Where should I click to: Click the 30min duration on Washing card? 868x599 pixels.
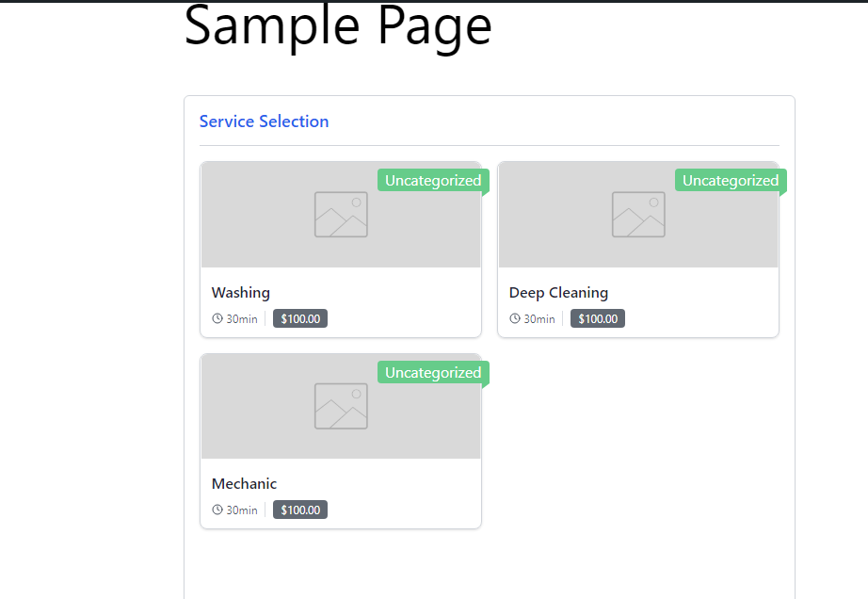[242, 319]
